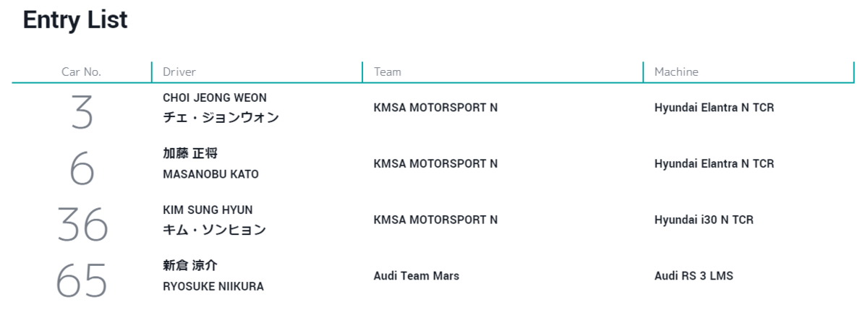This screenshot has height=310, width=868.
Task: Click the Machine column header
Action: pyautogui.click(x=676, y=72)
